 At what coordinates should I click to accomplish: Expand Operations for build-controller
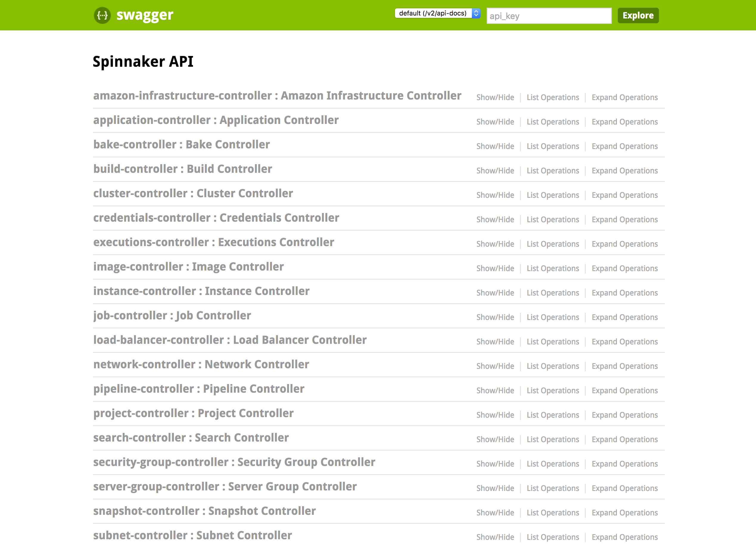(624, 171)
